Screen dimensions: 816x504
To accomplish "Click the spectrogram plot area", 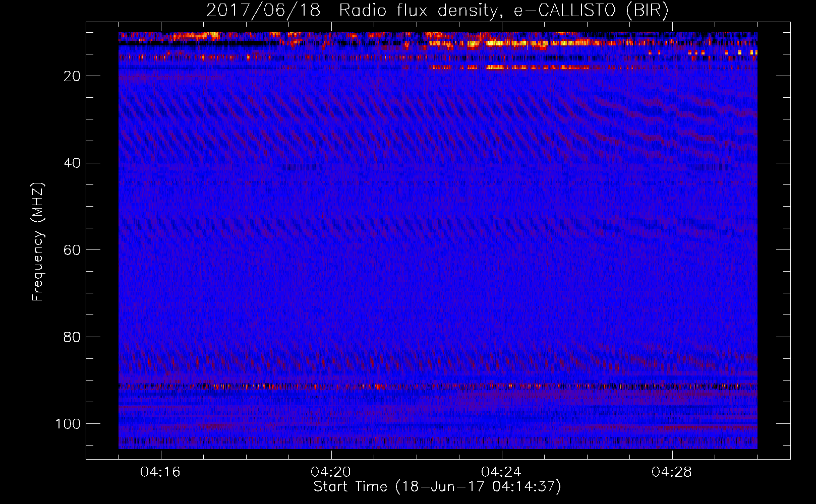I will pos(438,240).
